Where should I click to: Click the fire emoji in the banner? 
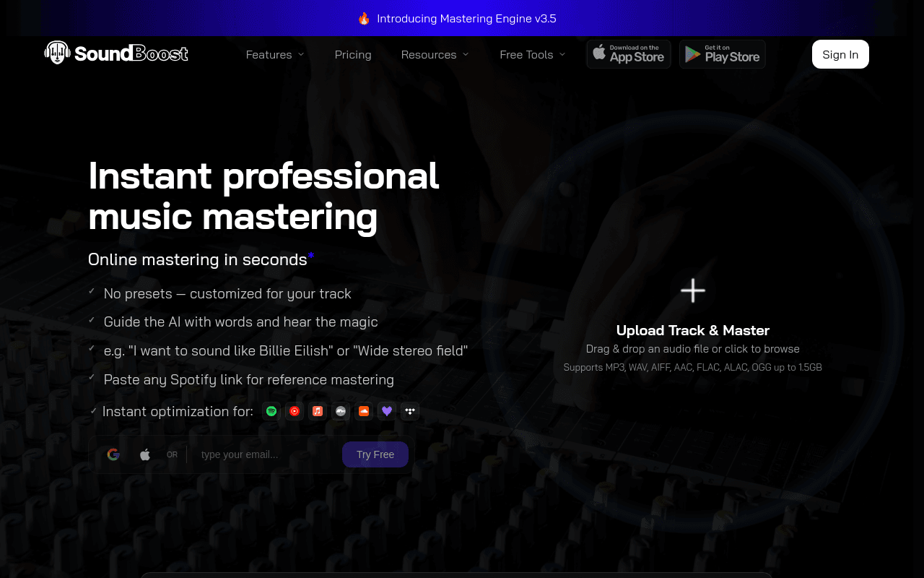click(364, 19)
